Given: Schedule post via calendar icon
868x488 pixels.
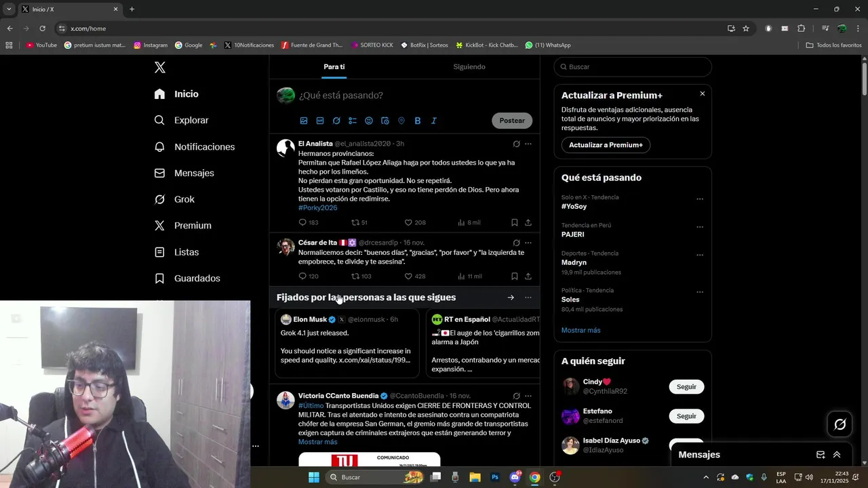Looking at the screenshot, I should coord(385,121).
